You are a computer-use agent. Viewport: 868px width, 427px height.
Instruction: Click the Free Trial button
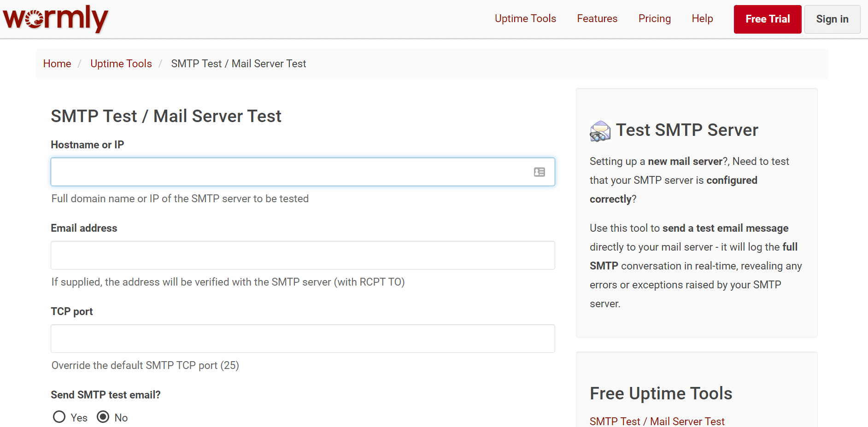(767, 19)
